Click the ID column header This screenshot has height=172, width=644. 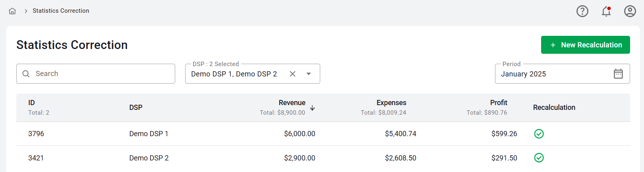coord(31,103)
